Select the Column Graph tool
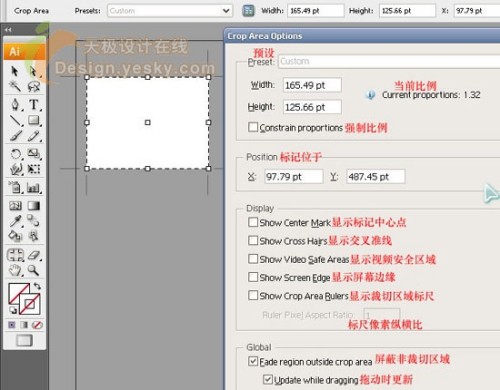 34,188
